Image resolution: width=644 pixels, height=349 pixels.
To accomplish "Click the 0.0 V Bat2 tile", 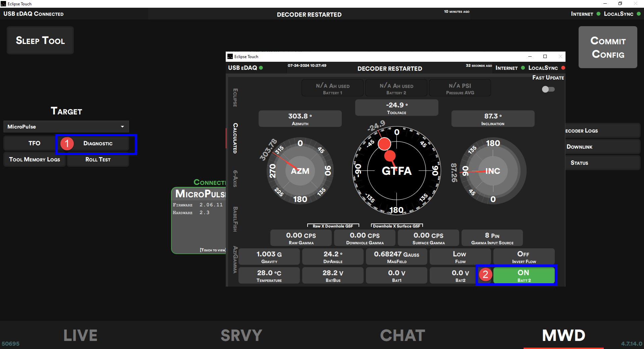I will 460,276.
